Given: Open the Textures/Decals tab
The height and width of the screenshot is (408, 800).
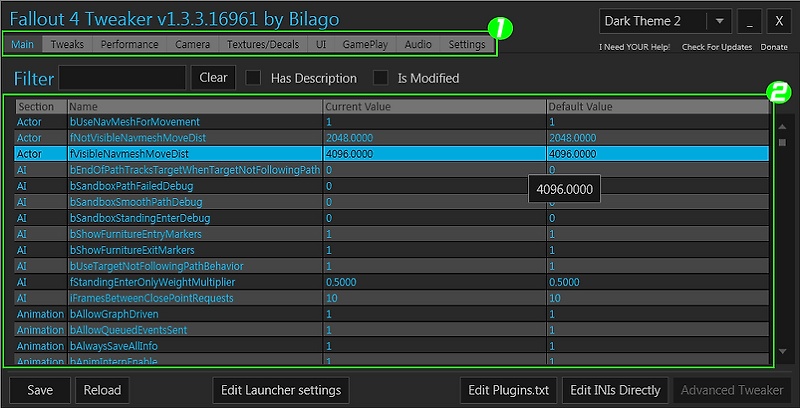Looking at the screenshot, I should coord(263,44).
